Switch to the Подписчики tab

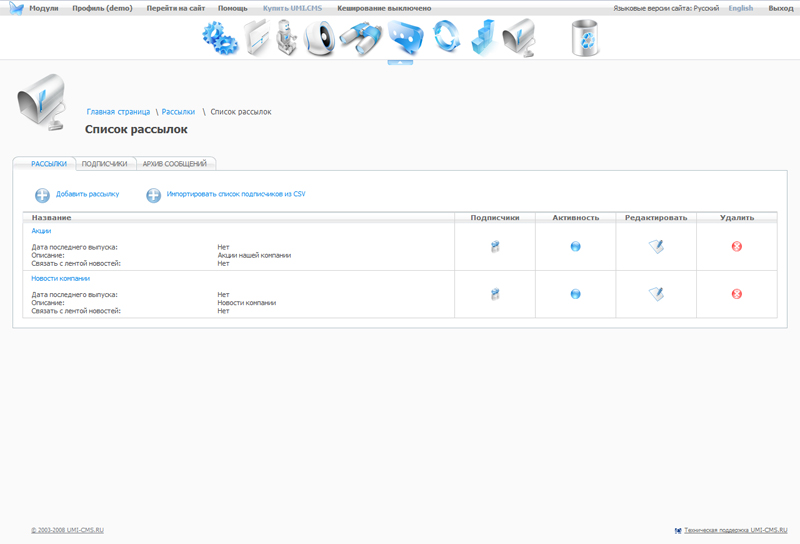pyautogui.click(x=105, y=164)
